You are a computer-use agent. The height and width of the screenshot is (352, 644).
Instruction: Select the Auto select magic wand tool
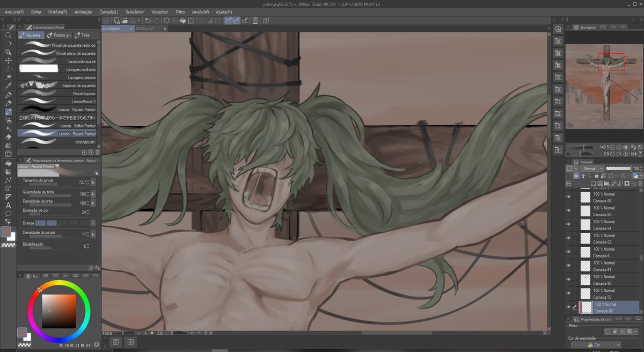[8, 77]
